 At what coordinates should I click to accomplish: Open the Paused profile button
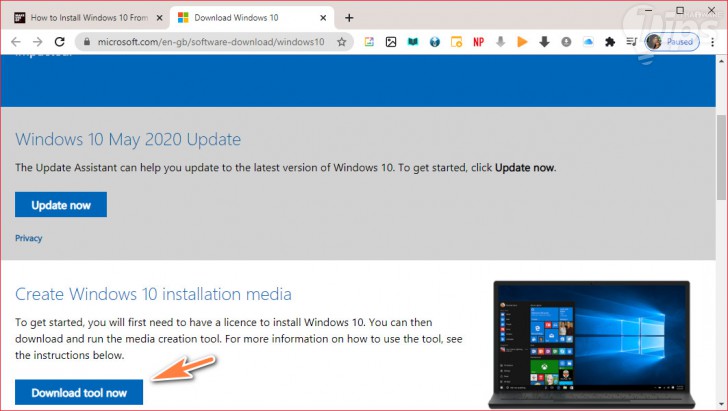coord(672,42)
